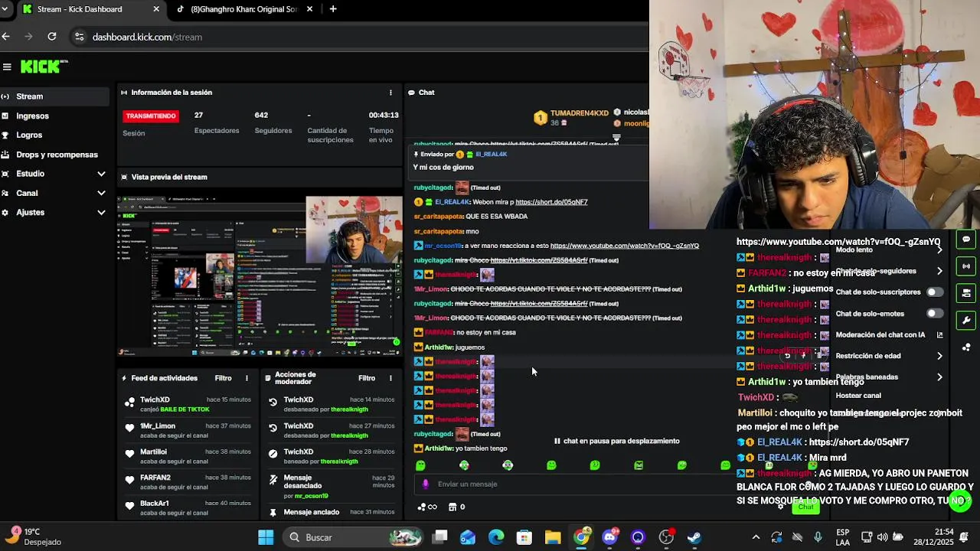Open channel points icon below chat
Viewport: 980px width, 551px height.
coord(427,507)
